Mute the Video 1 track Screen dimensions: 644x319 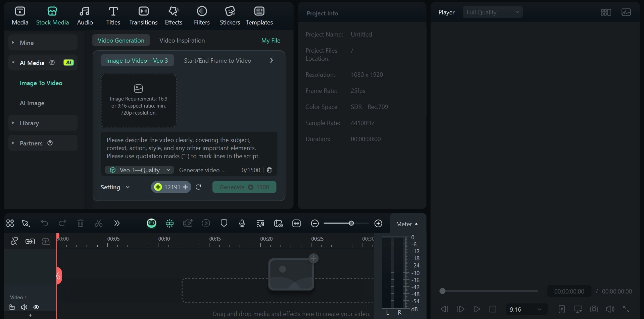[24, 307]
